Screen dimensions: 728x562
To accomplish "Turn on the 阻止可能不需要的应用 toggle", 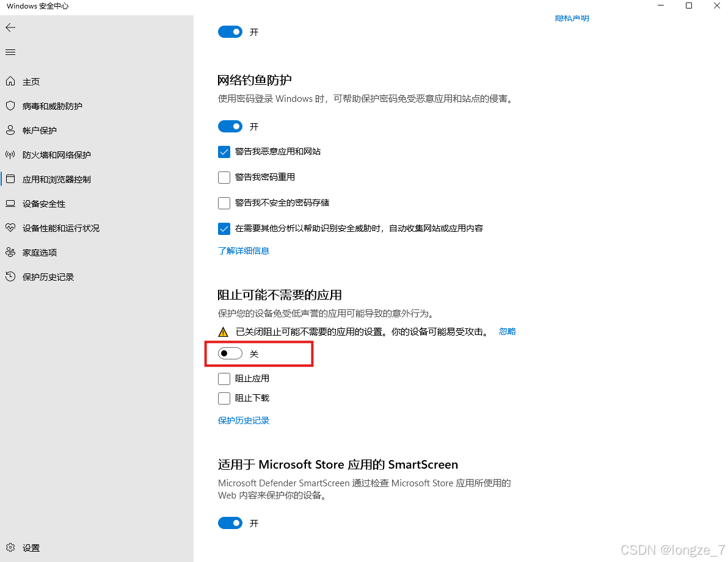I will click(x=230, y=353).
